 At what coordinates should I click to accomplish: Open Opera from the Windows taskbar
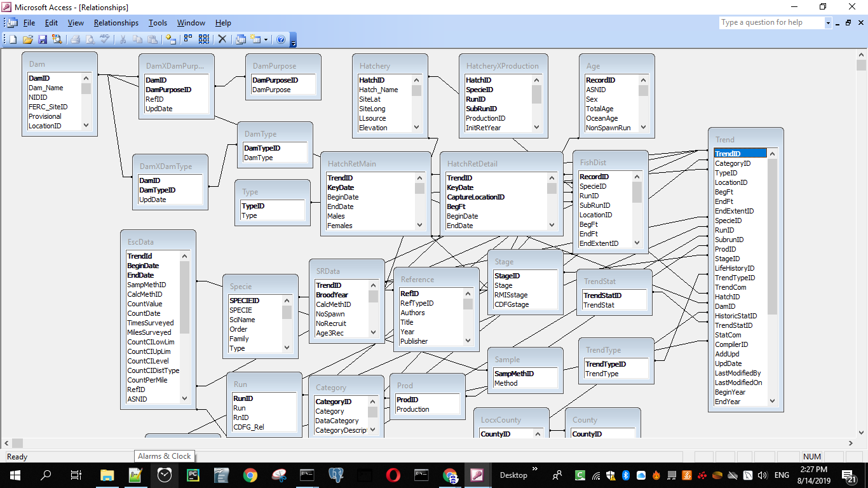pyautogui.click(x=393, y=475)
